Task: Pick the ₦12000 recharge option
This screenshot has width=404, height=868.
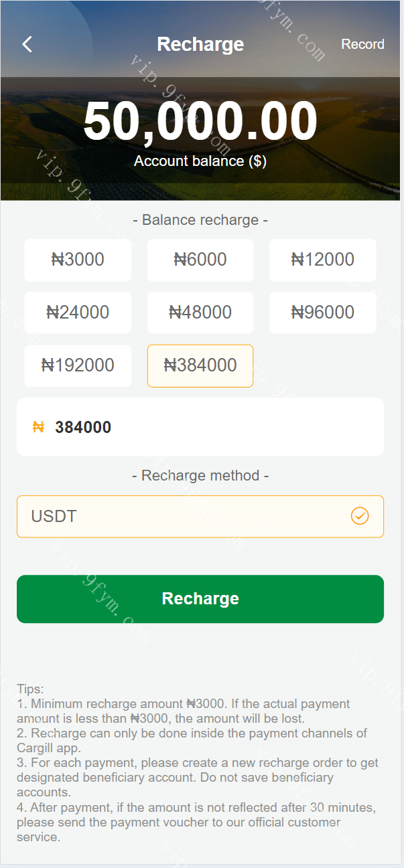Action: (x=322, y=260)
